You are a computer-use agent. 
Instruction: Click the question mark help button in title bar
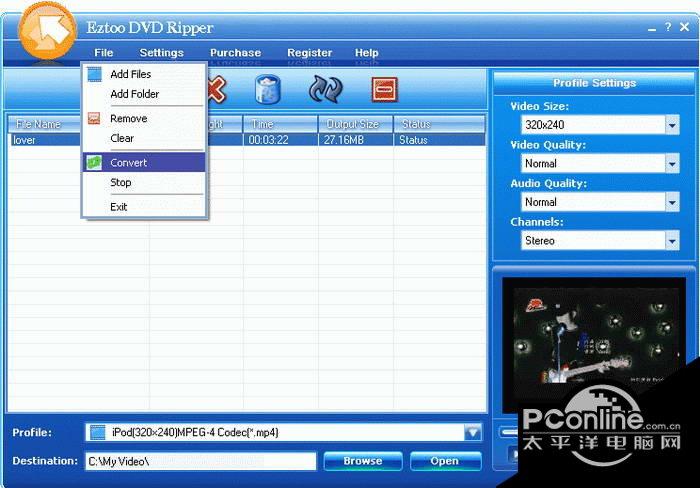[x=668, y=27]
